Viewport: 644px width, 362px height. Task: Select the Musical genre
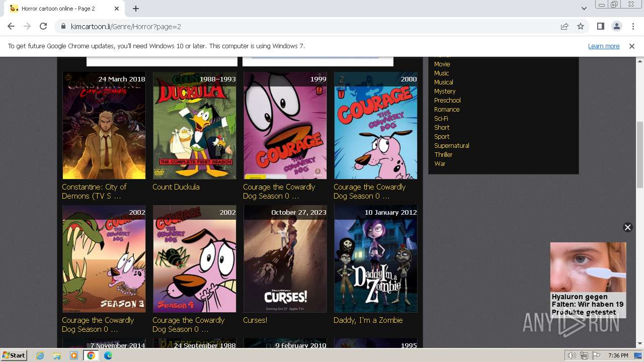[444, 82]
